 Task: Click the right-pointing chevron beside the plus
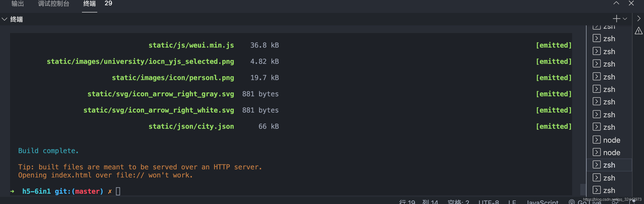coord(639,19)
